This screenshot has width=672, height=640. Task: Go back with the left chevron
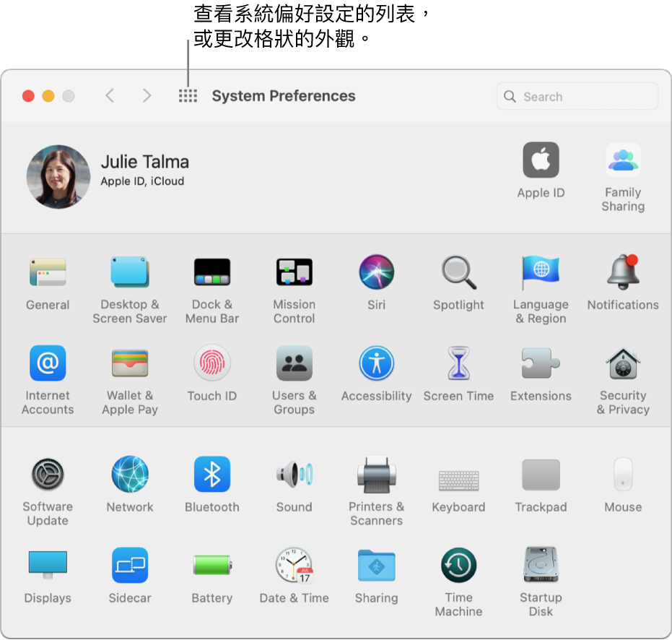pyautogui.click(x=110, y=95)
